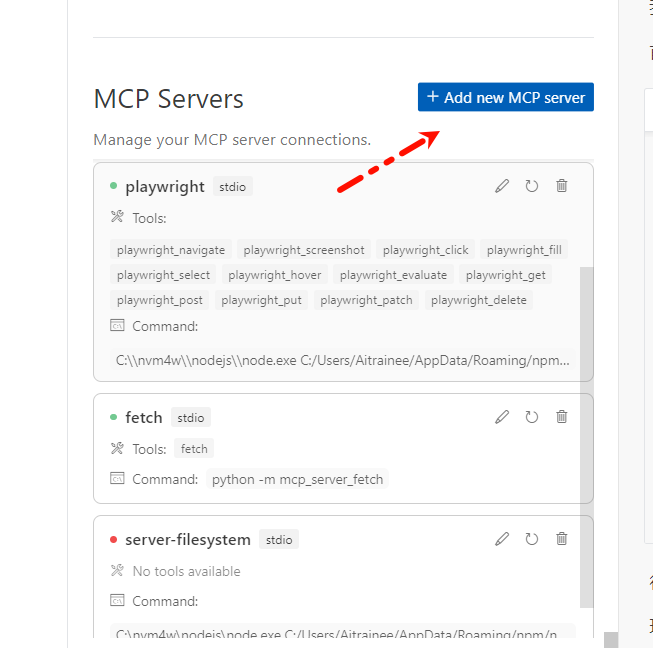Click the playwright server name
This screenshot has width=653, height=648.
click(165, 187)
